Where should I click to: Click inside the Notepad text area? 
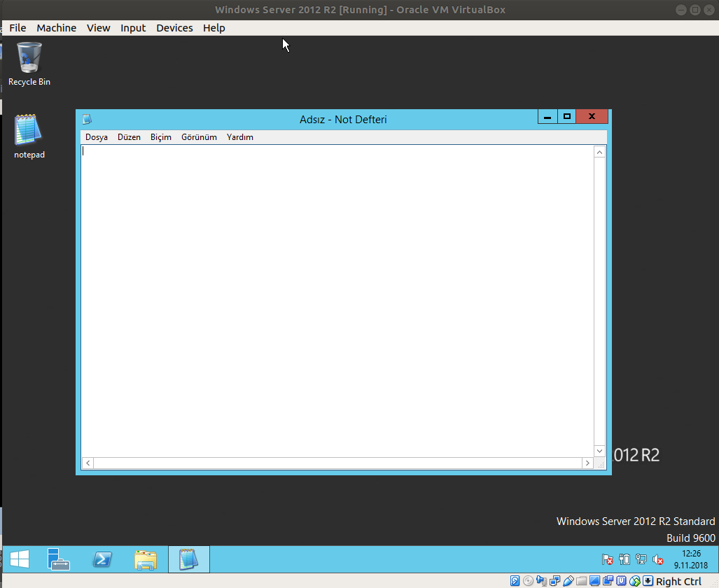click(x=337, y=301)
